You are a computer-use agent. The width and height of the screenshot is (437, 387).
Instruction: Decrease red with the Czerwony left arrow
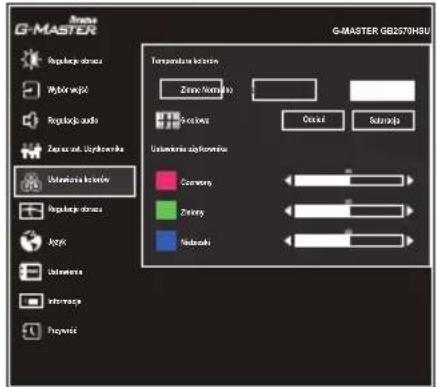click(288, 181)
